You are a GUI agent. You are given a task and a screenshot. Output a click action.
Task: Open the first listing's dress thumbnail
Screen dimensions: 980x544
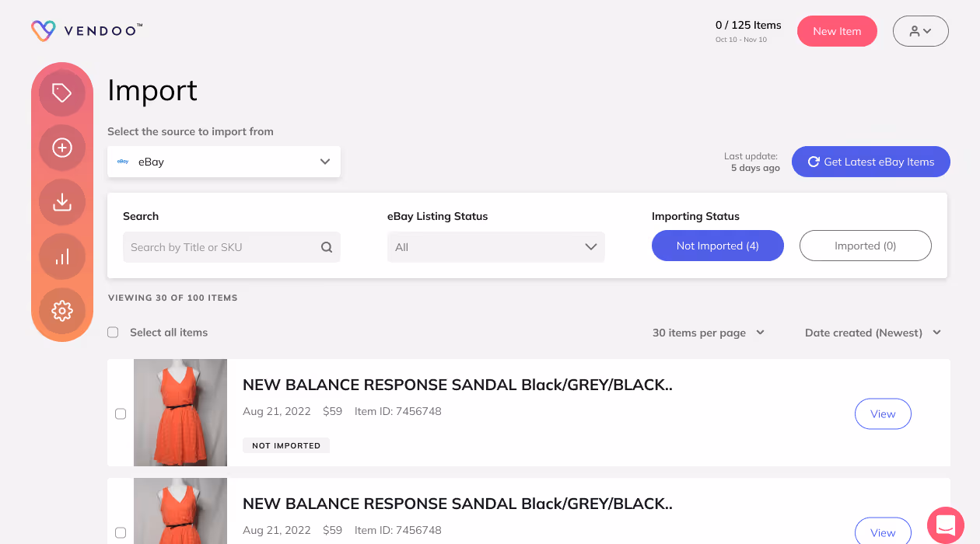click(x=180, y=413)
